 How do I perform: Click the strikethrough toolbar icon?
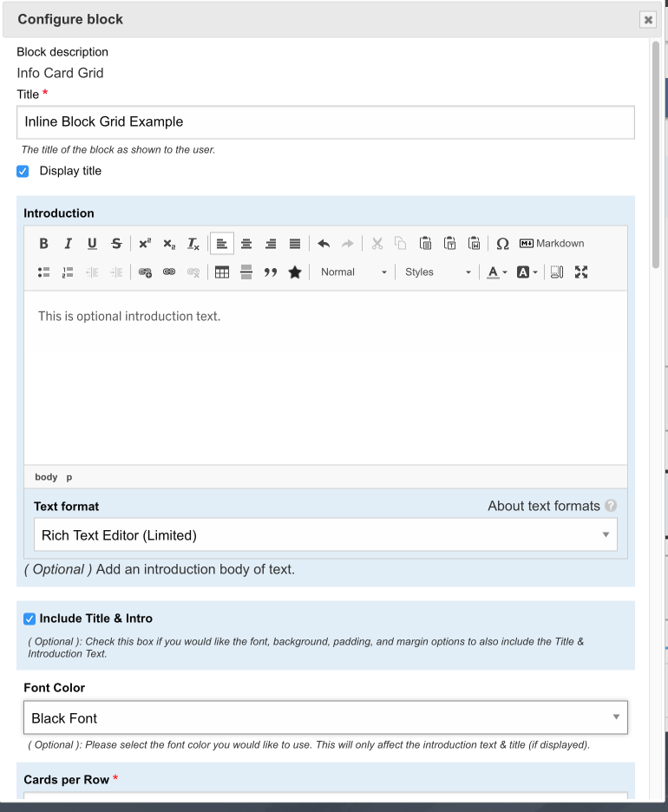click(x=116, y=244)
